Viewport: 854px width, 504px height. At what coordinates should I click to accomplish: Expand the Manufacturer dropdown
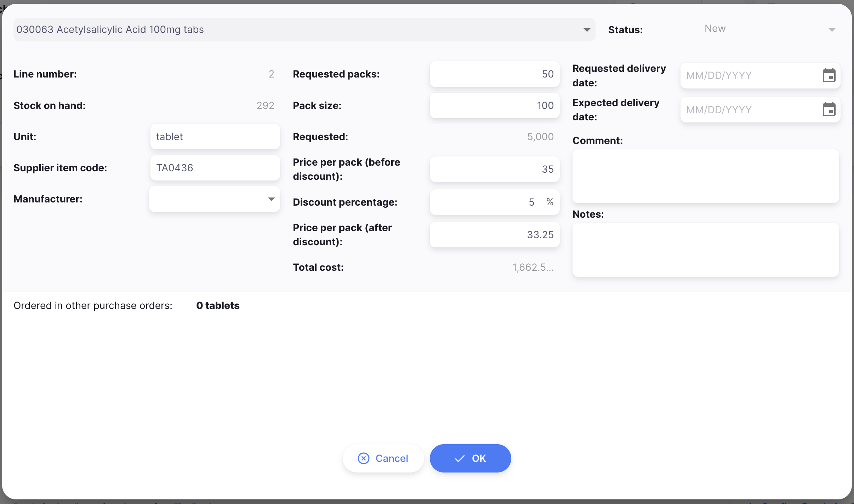click(x=271, y=199)
